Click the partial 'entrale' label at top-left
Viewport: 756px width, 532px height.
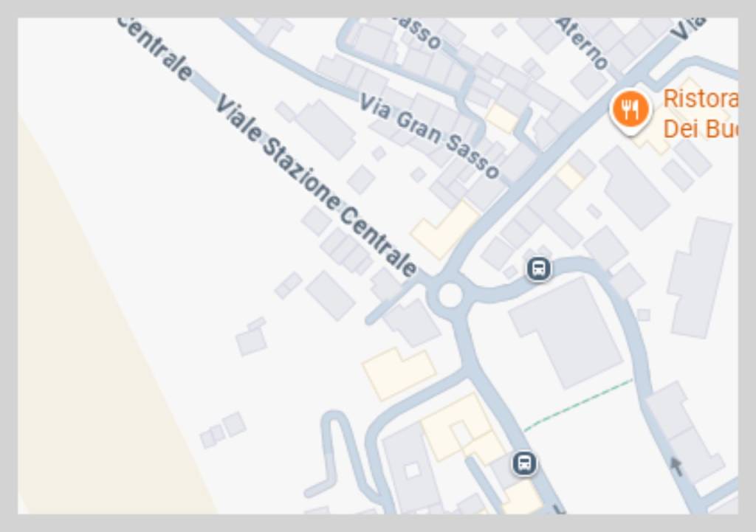tap(154, 49)
